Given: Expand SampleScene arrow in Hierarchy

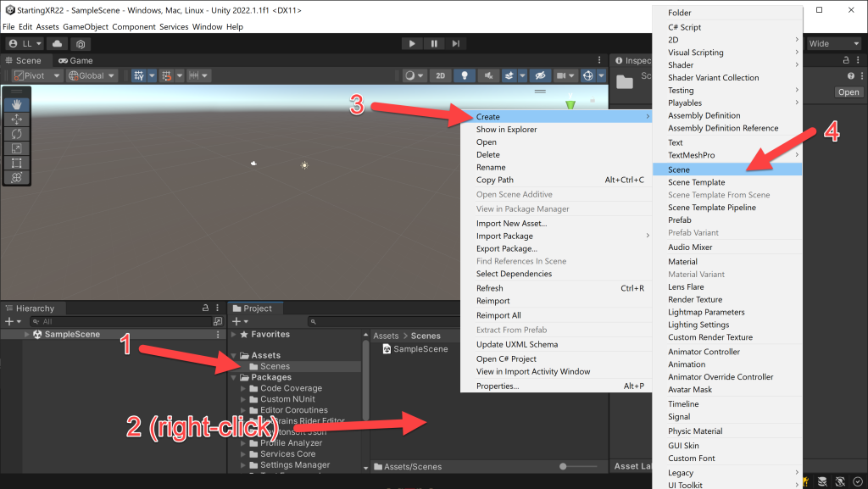Looking at the screenshot, I should pyautogui.click(x=26, y=334).
